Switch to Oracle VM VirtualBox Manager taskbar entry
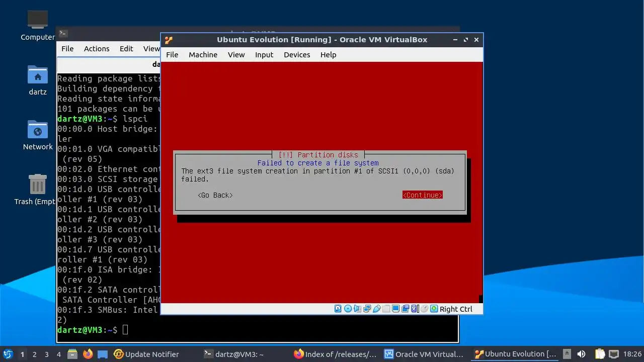The image size is (644, 362). (x=424, y=354)
